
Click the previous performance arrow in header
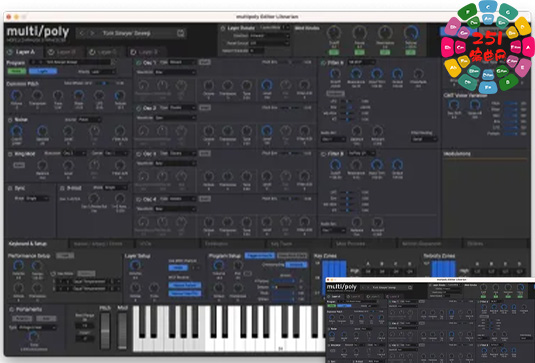click(x=82, y=33)
